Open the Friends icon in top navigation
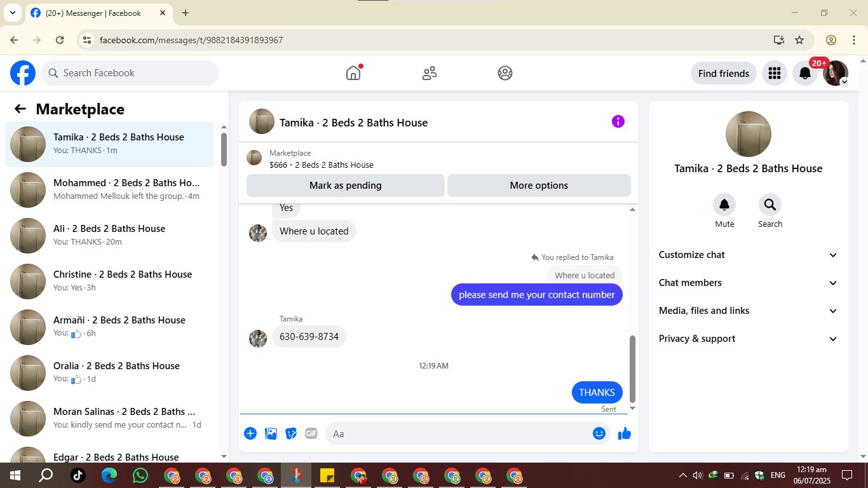Image resolution: width=868 pixels, height=488 pixels. coord(430,73)
